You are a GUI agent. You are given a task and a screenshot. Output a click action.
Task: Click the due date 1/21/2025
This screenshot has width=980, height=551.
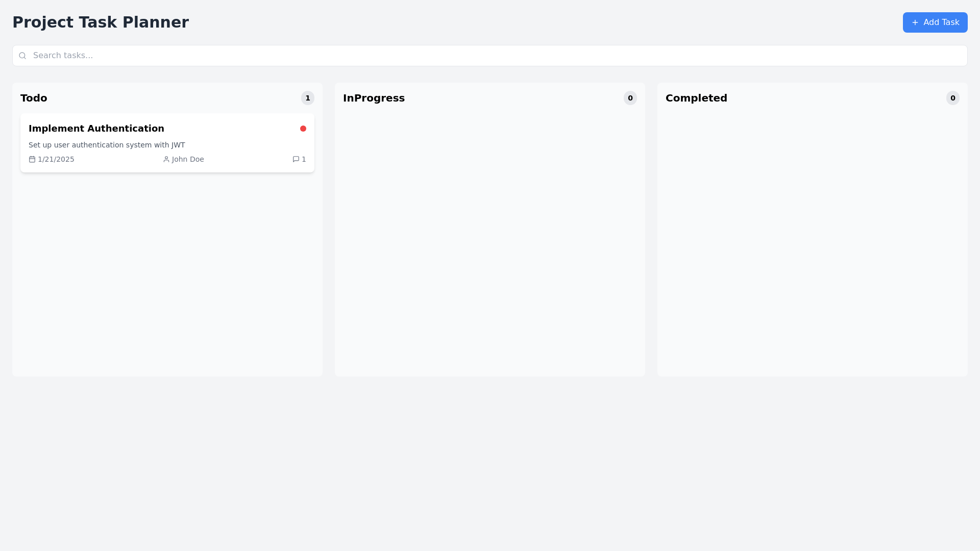click(56, 159)
